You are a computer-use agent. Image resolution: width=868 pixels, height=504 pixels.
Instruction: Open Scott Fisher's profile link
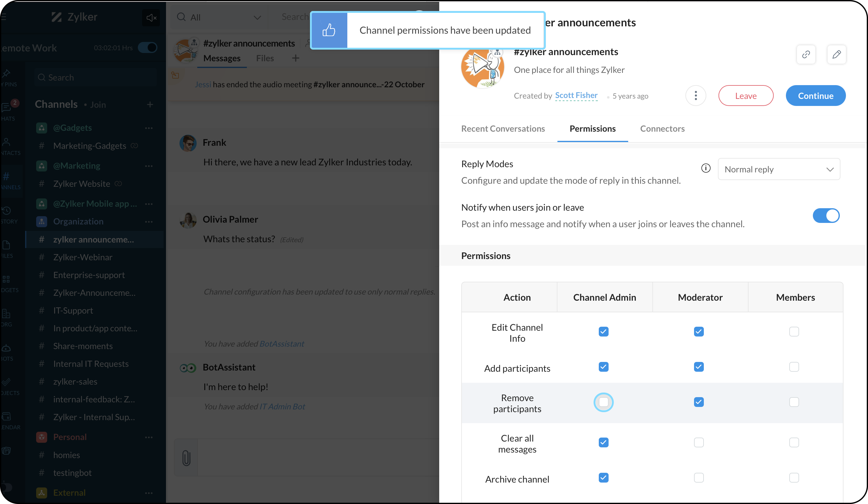tap(576, 95)
